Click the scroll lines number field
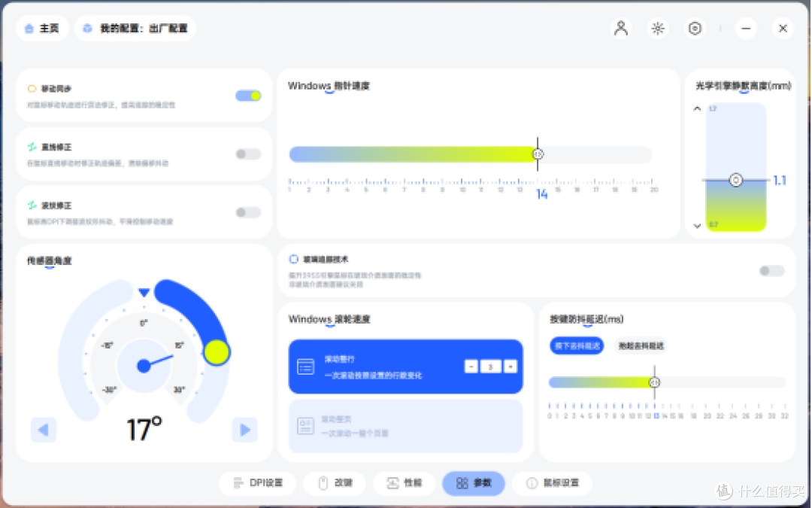This screenshot has width=812, height=508. click(490, 367)
